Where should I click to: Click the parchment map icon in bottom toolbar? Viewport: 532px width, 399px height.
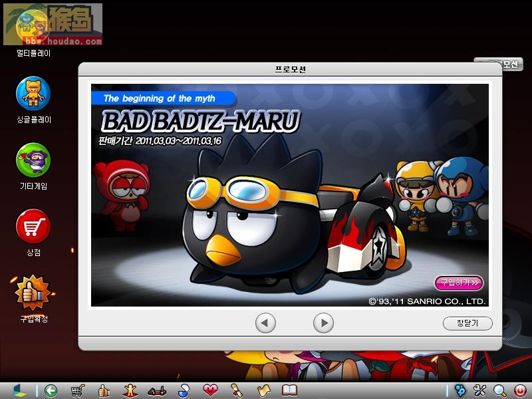point(263,391)
